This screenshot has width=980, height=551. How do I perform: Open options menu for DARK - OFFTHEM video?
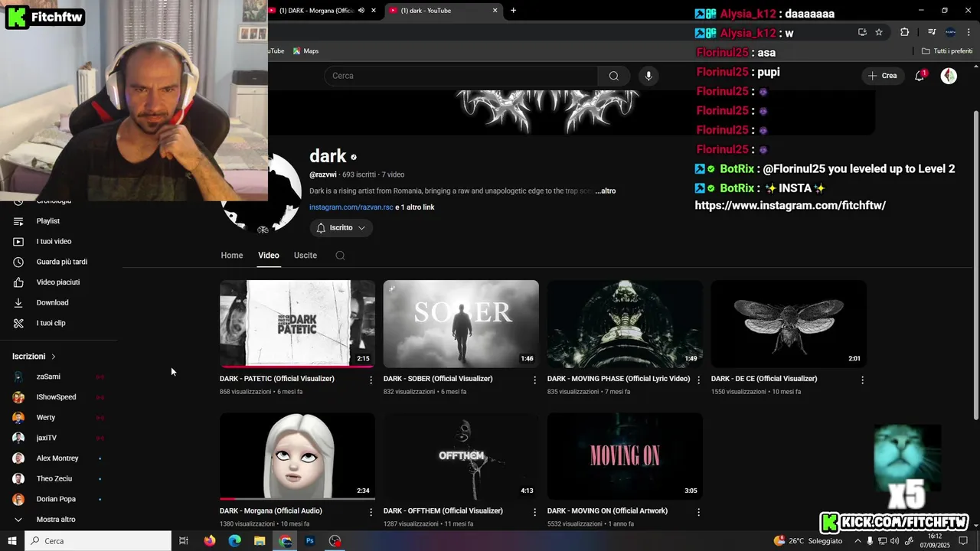pos(535,512)
